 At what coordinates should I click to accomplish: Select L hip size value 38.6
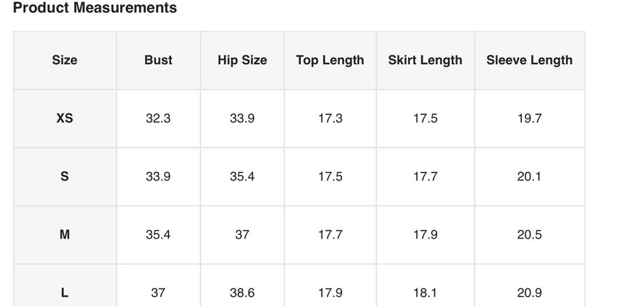(242, 293)
